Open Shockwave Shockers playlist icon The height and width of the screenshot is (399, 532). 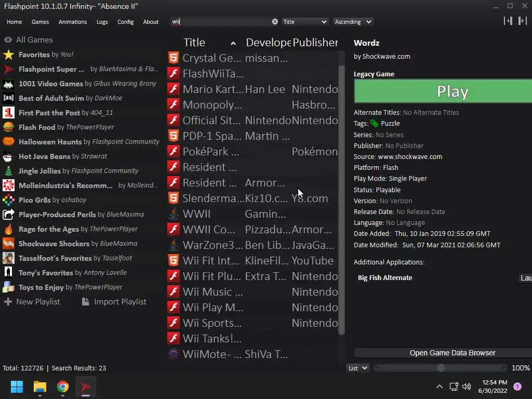pyautogui.click(x=8, y=244)
